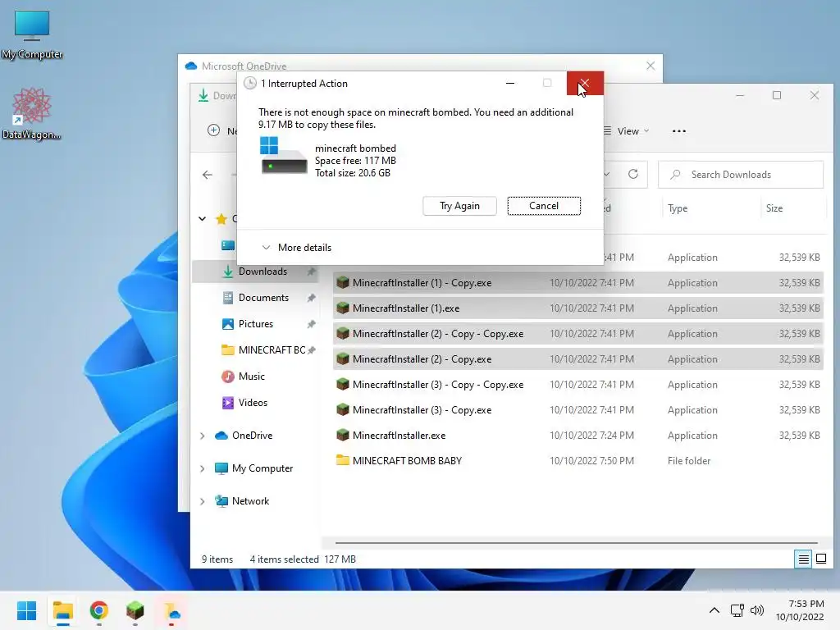The height and width of the screenshot is (630, 840).
Task: Select the MINECRAFT BOMB BABY folder
Action: click(x=577, y=461)
